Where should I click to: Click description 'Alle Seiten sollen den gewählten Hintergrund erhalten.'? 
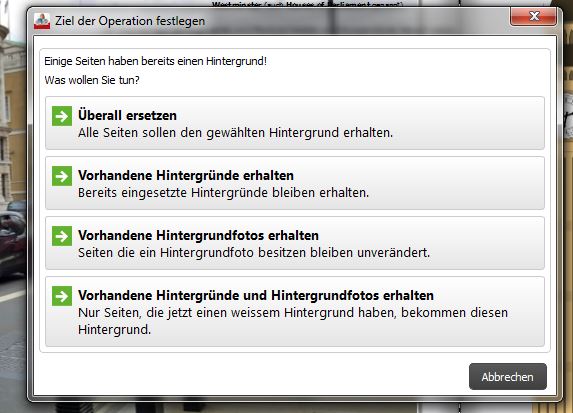[x=235, y=132]
